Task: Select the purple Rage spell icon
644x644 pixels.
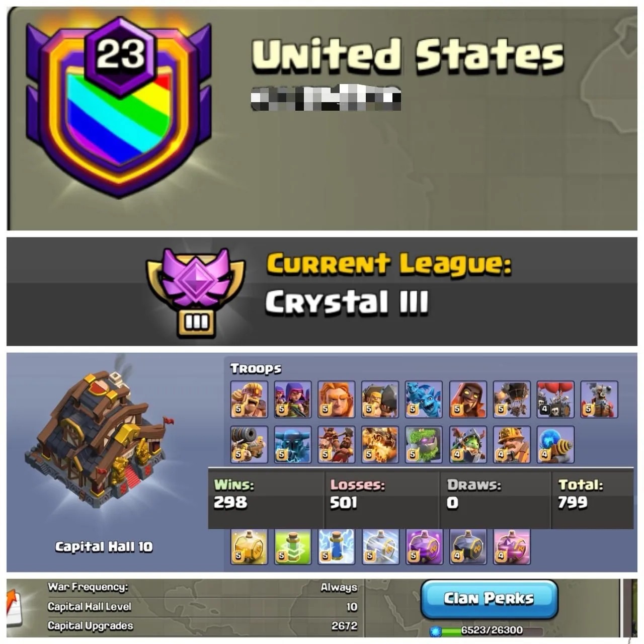Action: pos(424,546)
